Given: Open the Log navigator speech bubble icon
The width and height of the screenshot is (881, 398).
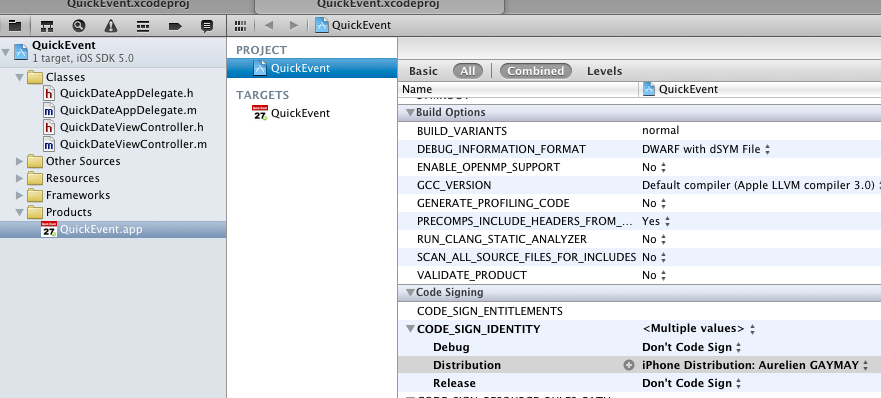Looking at the screenshot, I should (207, 25).
